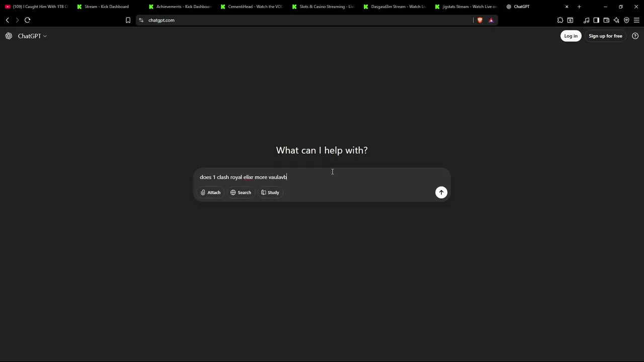Expand the ChatGPT model dropdown
The image size is (644, 362).
33,36
